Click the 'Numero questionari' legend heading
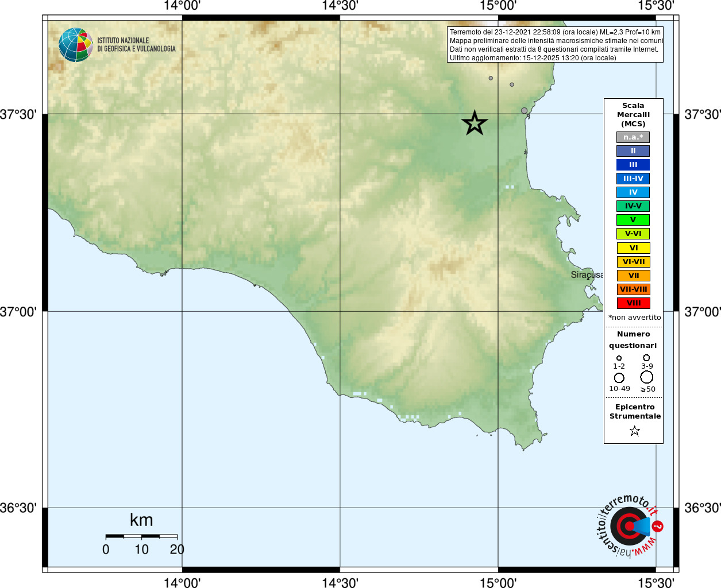 (x=633, y=339)
